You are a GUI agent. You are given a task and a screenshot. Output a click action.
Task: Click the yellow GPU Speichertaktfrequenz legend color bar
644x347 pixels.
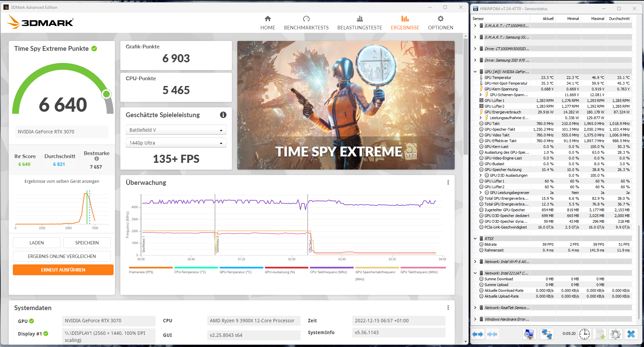[x=377, y=267]
